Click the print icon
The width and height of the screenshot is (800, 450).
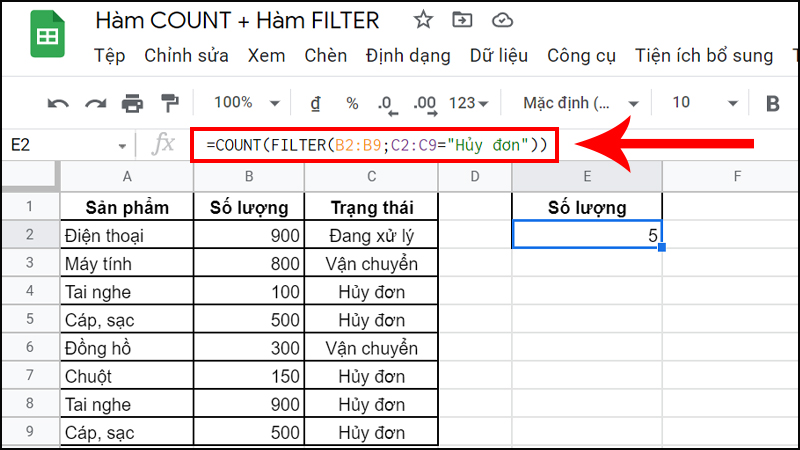(x=132, y=103)
